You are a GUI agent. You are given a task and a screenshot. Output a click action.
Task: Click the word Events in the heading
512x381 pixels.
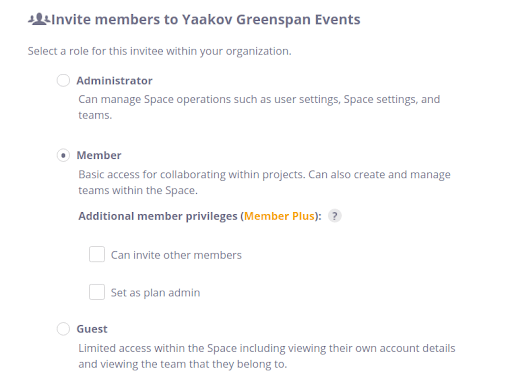pos(338,19)
